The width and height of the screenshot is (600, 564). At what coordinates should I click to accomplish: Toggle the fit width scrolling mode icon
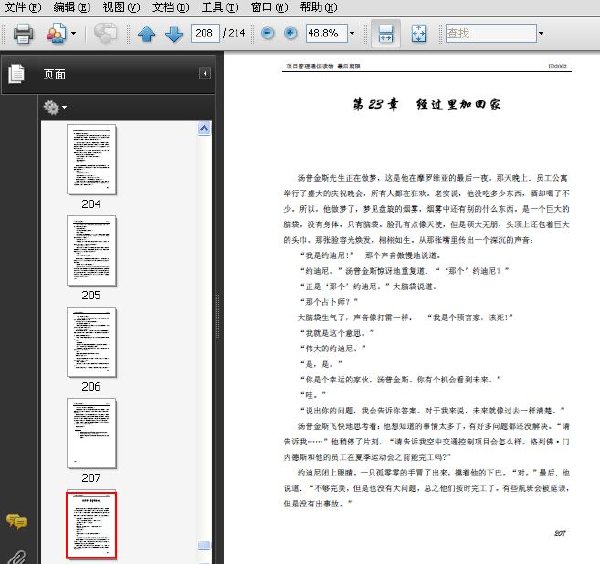386,34
